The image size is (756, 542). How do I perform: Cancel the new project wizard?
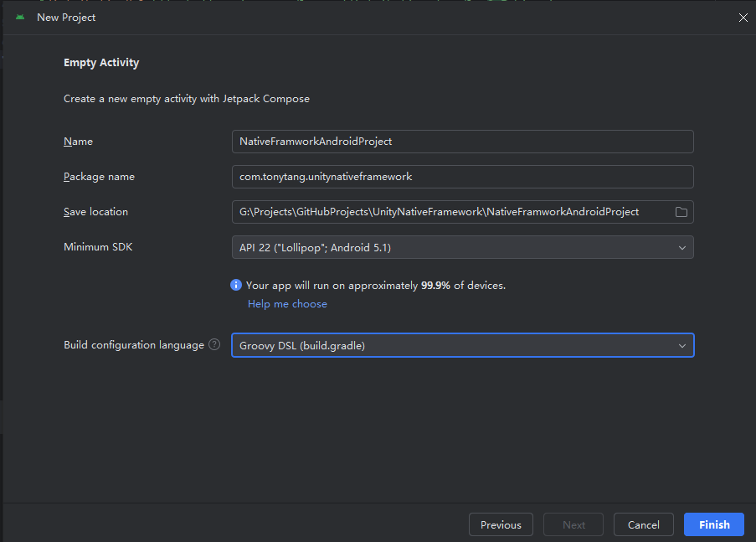click(x=643, y=524)
